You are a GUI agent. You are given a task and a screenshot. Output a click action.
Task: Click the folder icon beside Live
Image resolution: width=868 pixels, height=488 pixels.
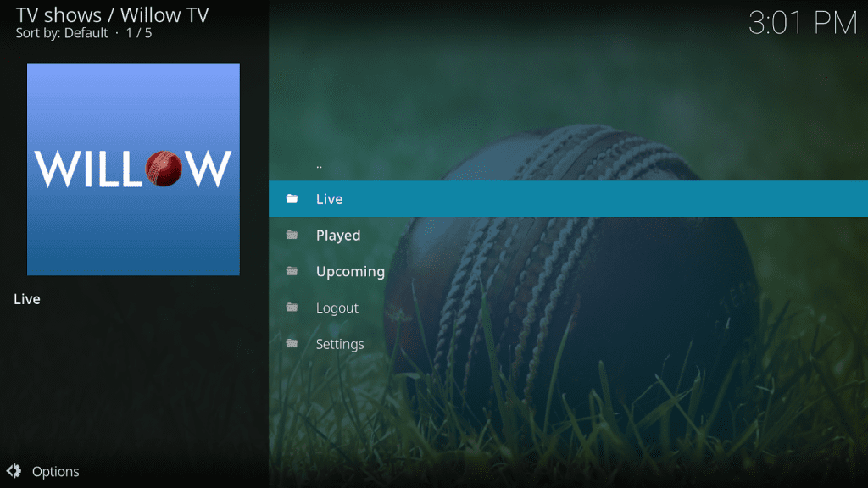(x=292, y=198)
